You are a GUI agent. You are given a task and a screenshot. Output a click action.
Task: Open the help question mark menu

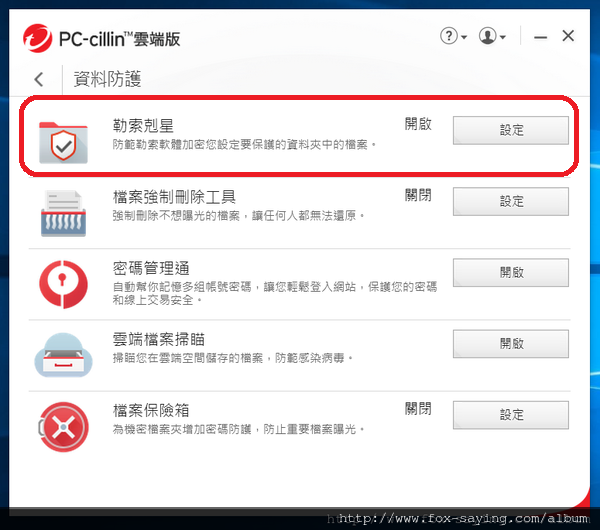[x=453, y=36]
